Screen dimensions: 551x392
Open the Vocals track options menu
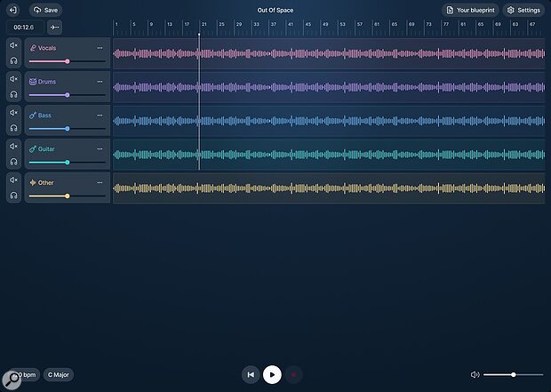pos(100,48)
